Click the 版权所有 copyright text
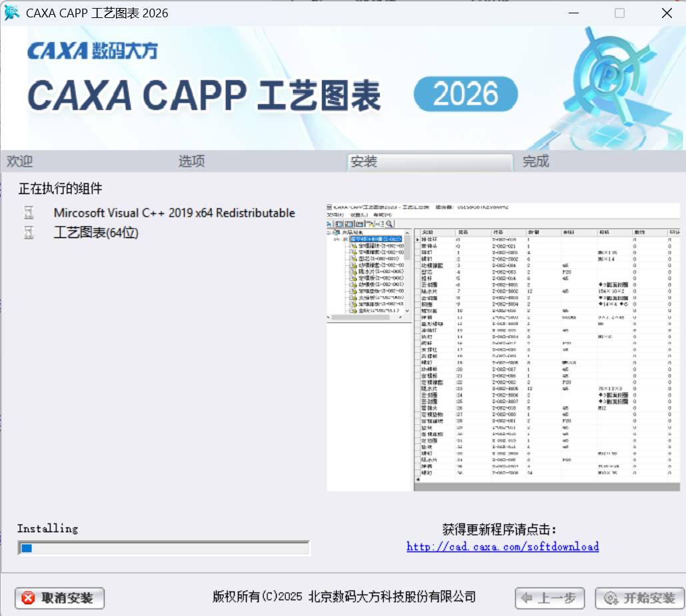 (344, 597)
